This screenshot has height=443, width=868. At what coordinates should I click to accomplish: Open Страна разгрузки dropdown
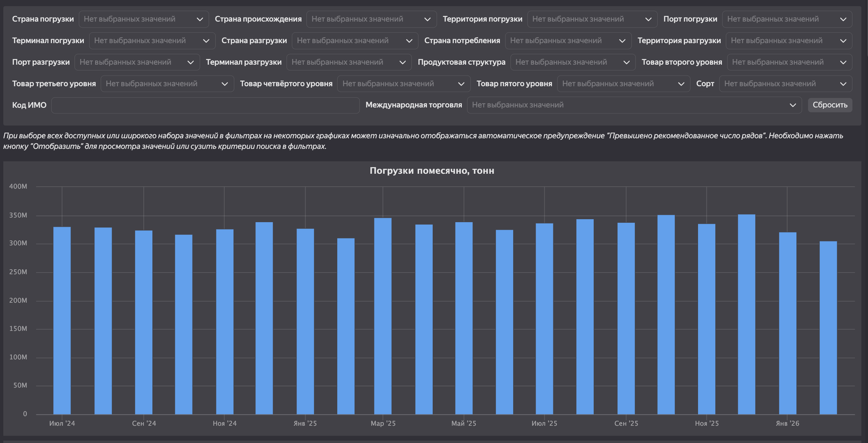click(354, 41)
